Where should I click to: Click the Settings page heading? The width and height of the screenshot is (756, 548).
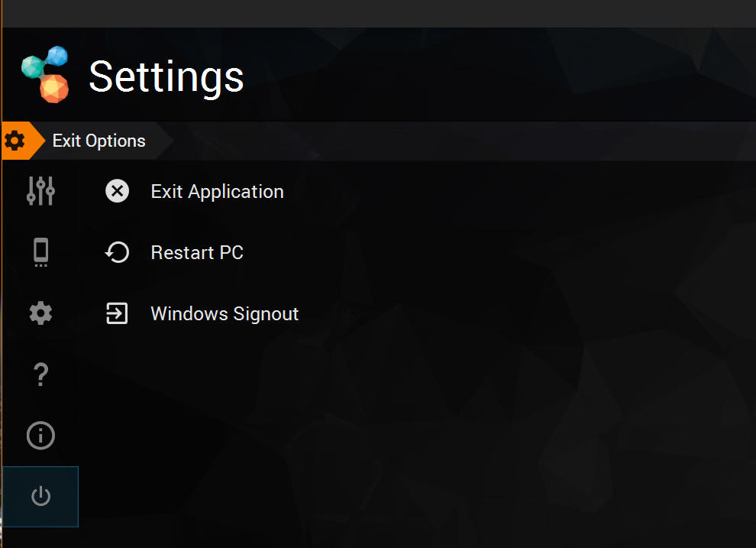[x=166, y=76]
